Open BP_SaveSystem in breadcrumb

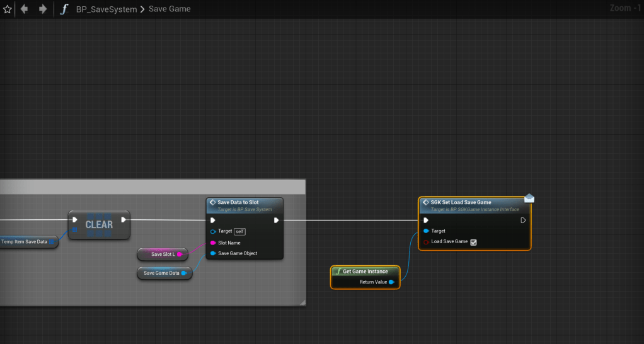[106, 9]
